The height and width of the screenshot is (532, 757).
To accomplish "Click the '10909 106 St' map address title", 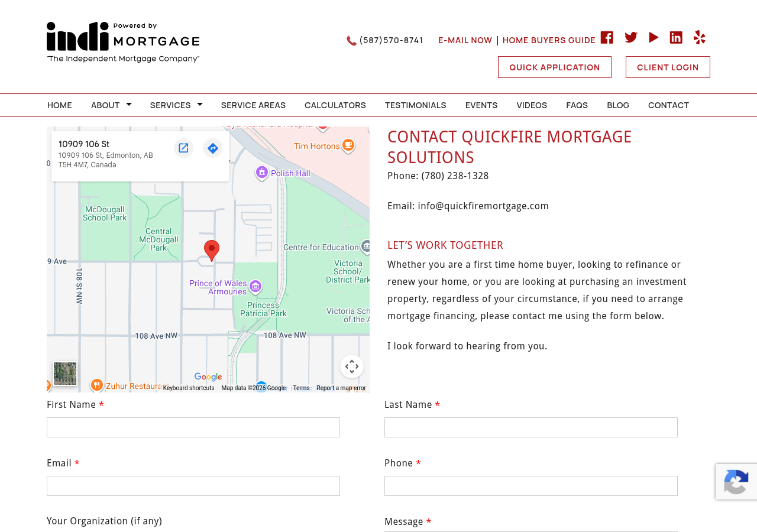I will 84,144.
